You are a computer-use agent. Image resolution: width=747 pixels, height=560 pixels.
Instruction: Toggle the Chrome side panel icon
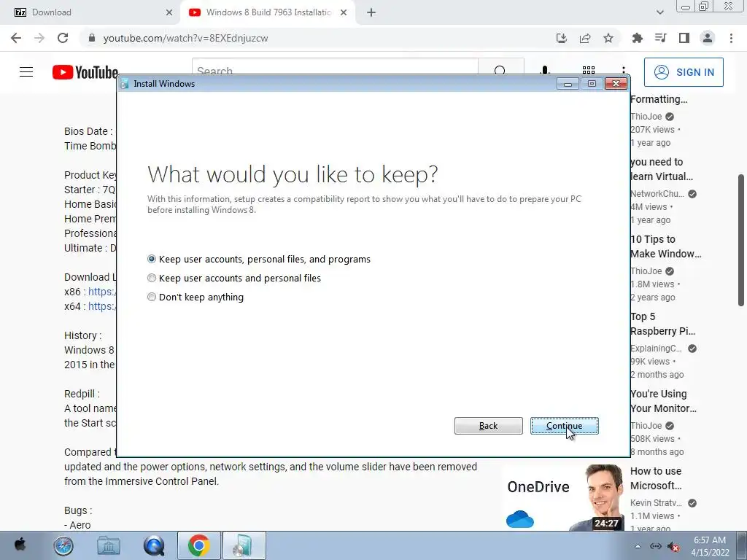click(684, 38)
